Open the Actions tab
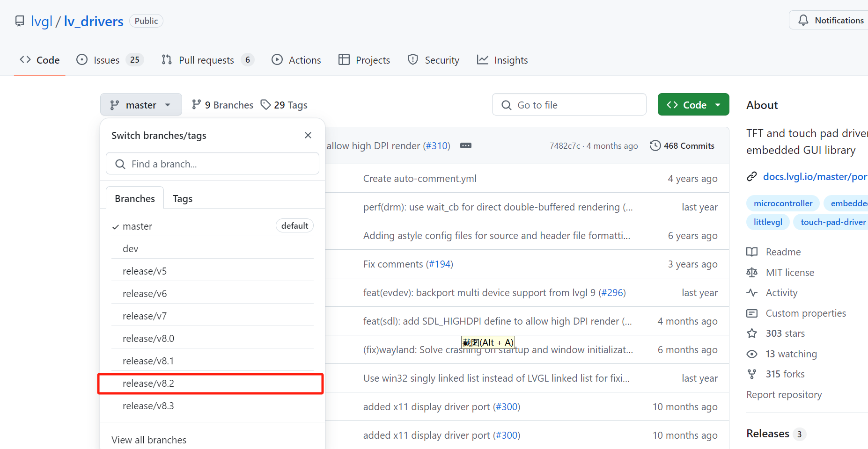The width and height of the screenshot is (868, 449). (296, 60)
